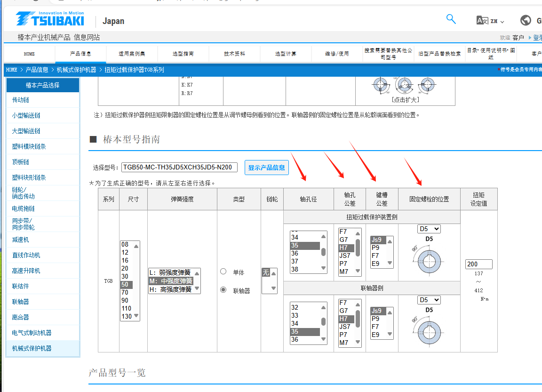This screenshot has width=542, height=392.
Task: Open 电气式制动机器 in the sidebar
Action: (x=43, y=333)
